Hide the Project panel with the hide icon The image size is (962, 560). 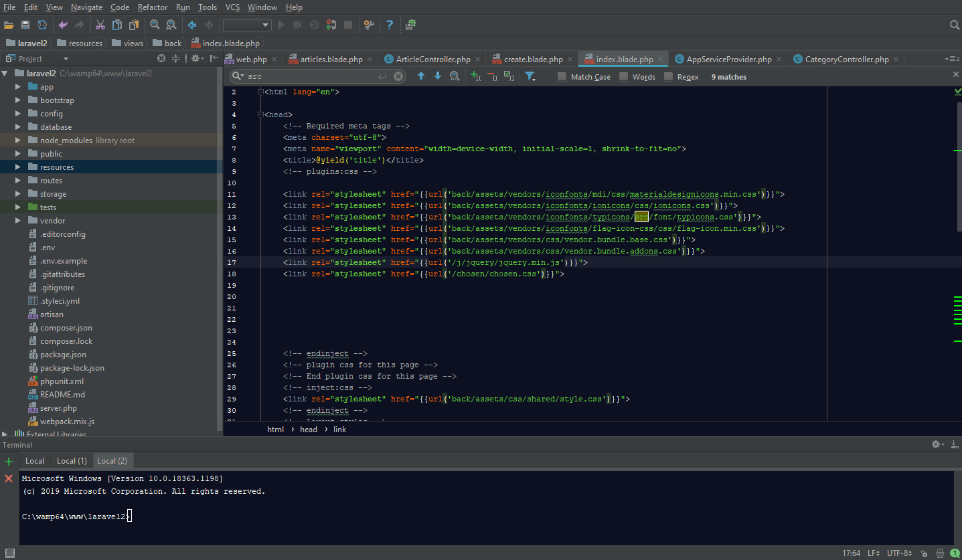pos(214,59)
